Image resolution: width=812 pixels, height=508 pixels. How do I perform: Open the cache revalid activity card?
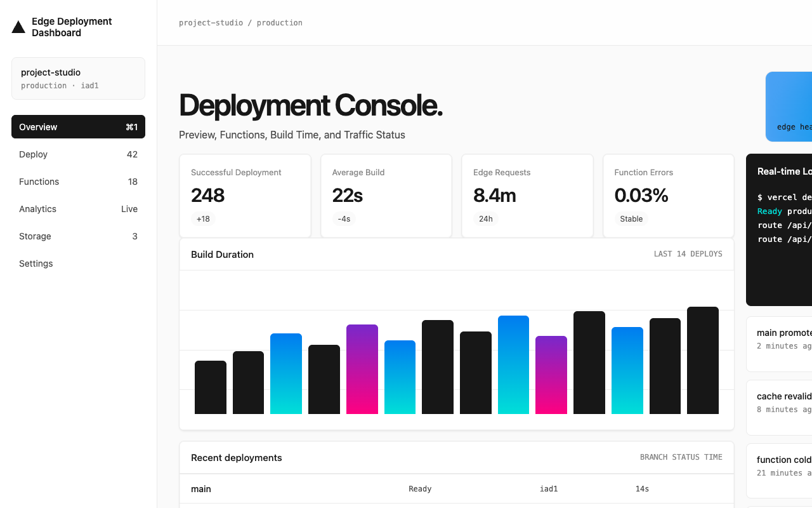tap(780, 408)
